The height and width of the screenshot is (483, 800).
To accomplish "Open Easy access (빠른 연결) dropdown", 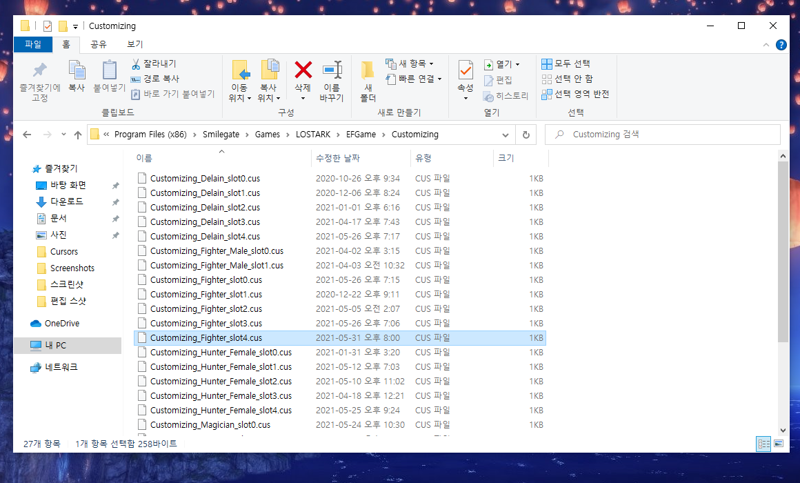I will 414,79.
